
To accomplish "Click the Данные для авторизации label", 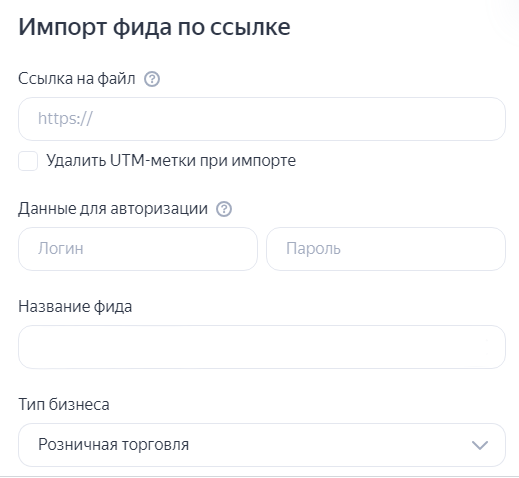I will [113, 209].
